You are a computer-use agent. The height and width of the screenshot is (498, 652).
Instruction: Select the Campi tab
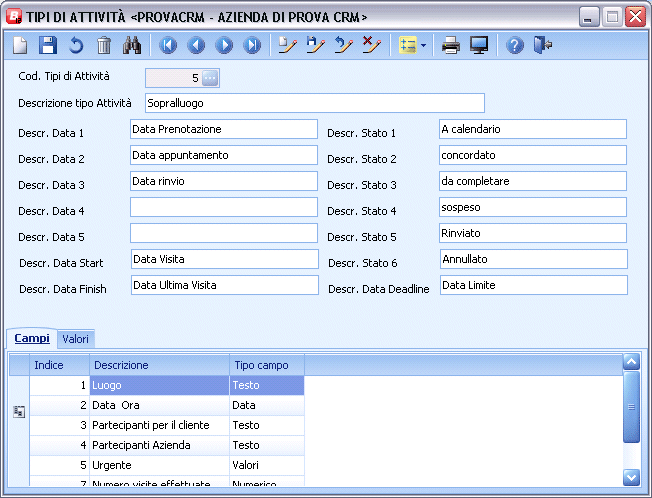pyautogui.click(x=32, y=339)
